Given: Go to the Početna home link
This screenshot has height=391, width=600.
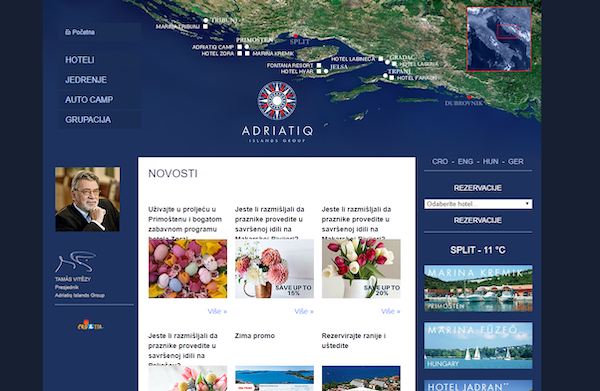Looking at the screenshot, I should pyautogui.click(x=80, y=32).
